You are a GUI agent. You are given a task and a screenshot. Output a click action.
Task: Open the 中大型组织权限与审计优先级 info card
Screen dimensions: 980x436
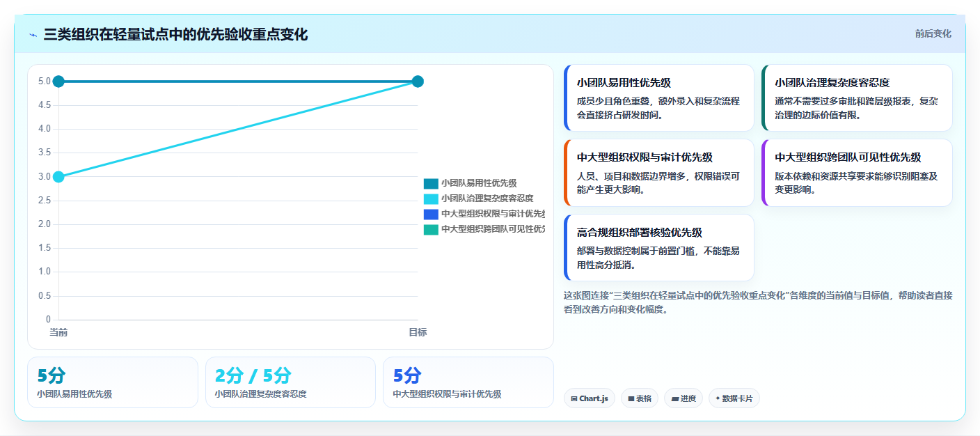[658, 173]
